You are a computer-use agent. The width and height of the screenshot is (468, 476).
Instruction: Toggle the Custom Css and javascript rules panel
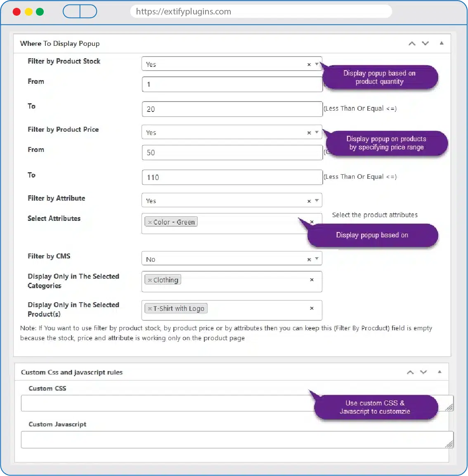click(440, 372)
